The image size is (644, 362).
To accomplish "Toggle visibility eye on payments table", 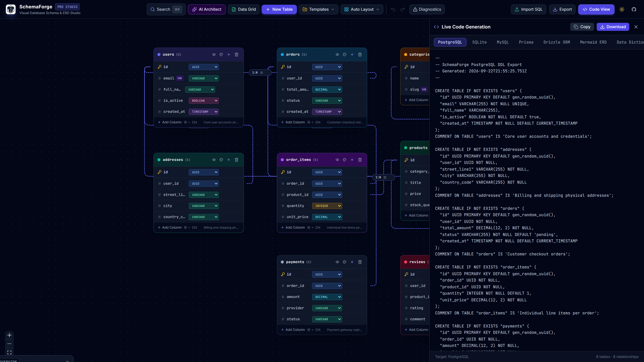I will pos(337,262).
